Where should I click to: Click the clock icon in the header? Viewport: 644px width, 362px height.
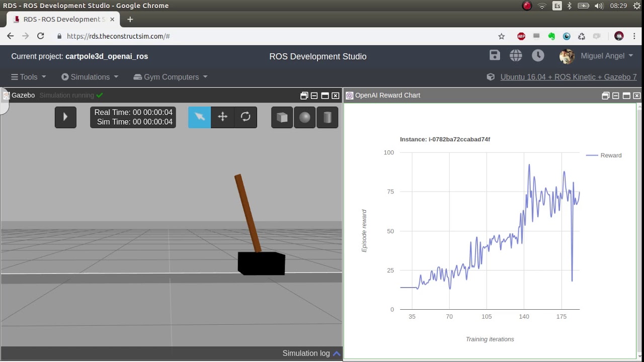click(x=538, y=56)
